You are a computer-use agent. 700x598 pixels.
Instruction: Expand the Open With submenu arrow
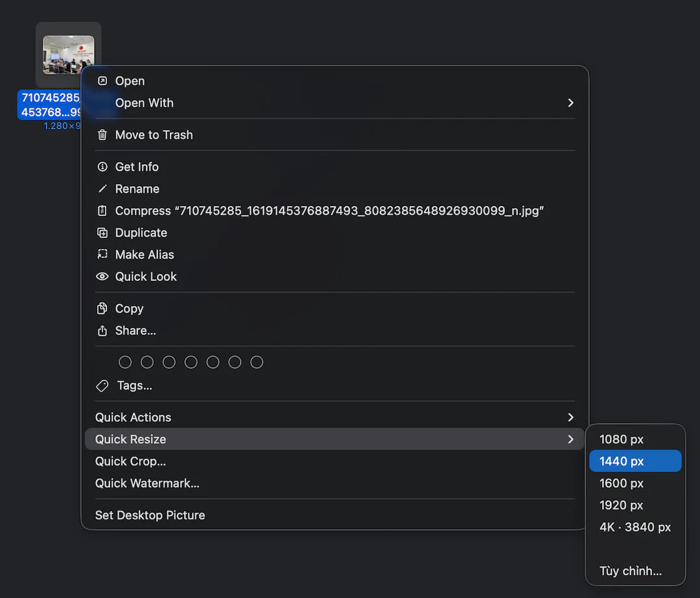(570, 102)
